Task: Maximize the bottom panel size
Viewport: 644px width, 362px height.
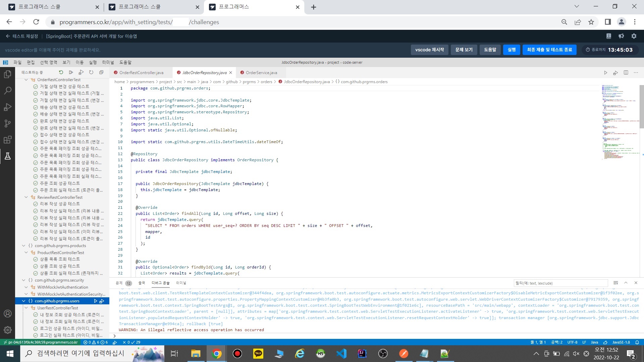Action: coord(626,283)
